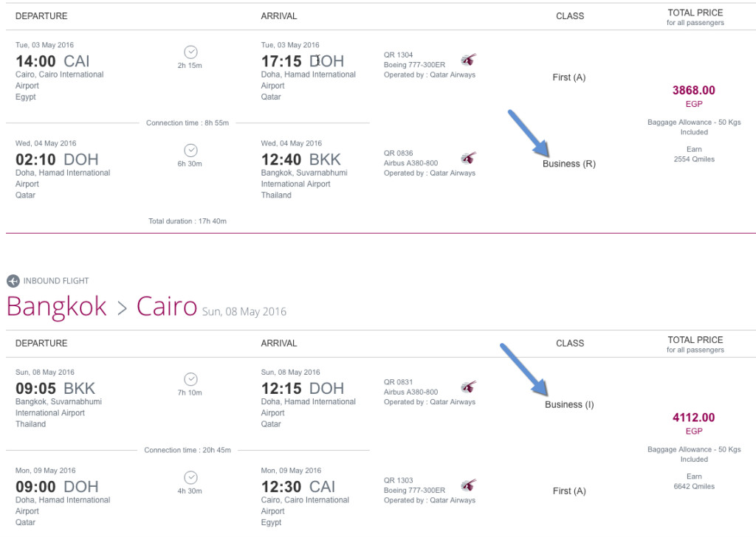
Task: Click the First (A) class on QR 1304
Action: [569, 77]
